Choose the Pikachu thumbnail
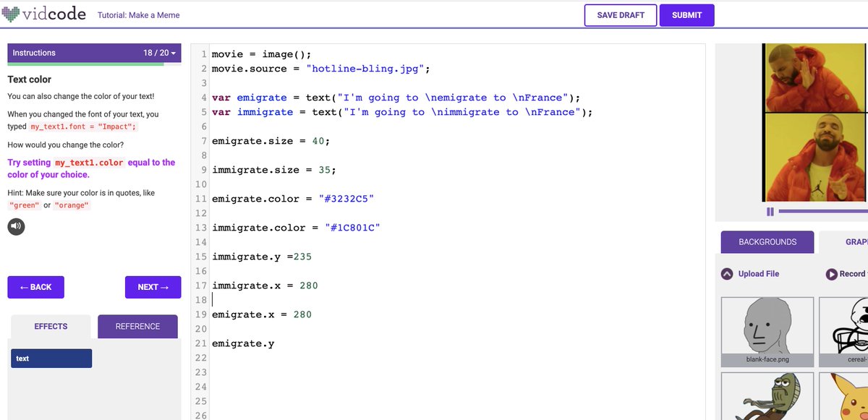Image resolution: width=868 pixels, height=420 pixels. [843, 396]
